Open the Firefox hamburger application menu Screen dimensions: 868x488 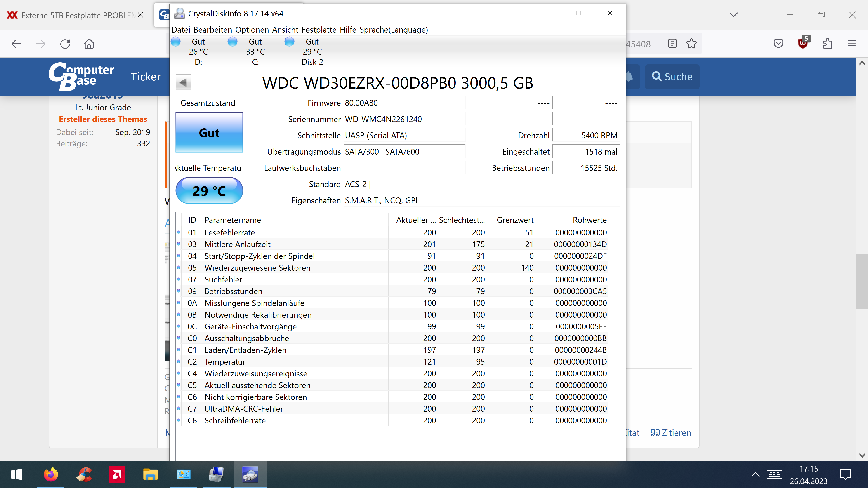click(x=851, y=43)
